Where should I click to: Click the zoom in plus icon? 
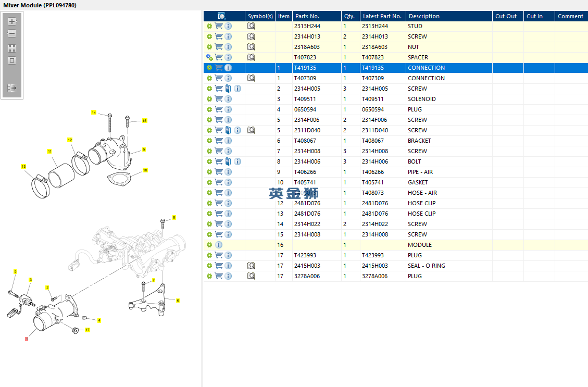12,21
